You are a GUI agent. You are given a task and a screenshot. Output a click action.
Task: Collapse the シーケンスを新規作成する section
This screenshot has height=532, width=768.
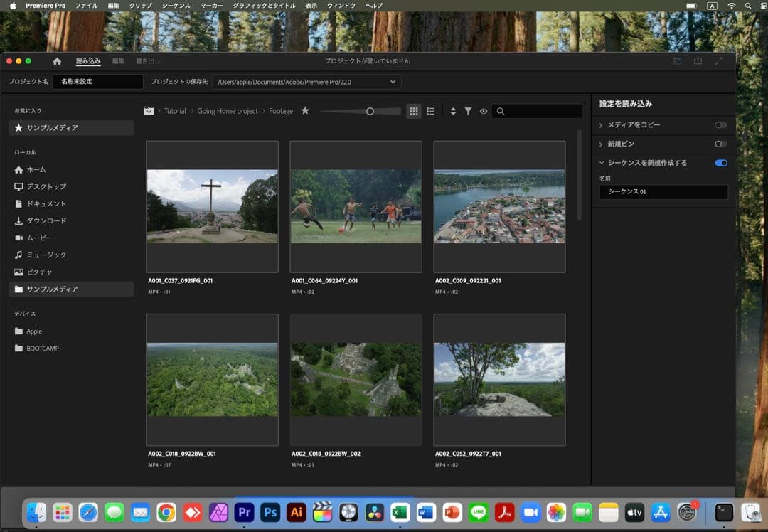pos(603,163)
